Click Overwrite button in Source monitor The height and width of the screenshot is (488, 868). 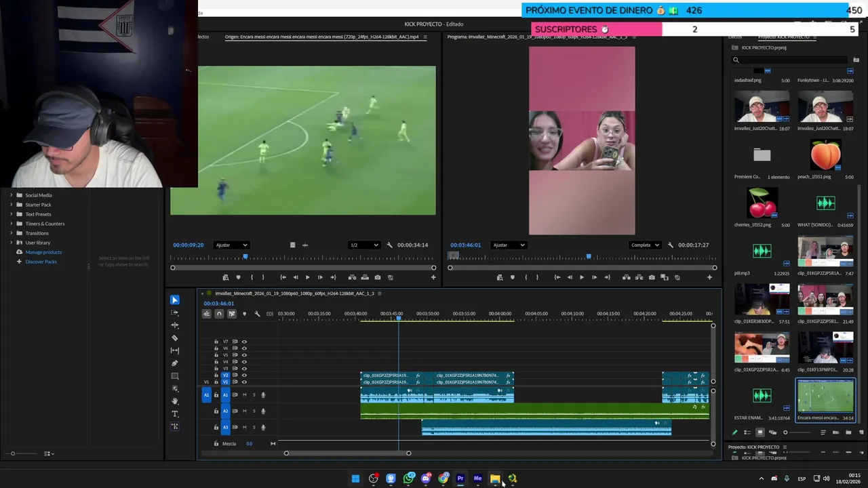365,277
